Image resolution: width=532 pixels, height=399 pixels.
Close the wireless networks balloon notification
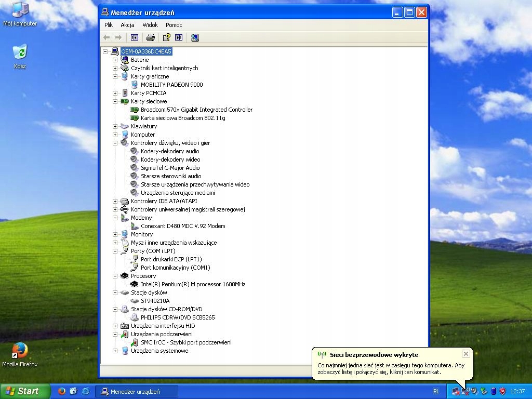(x=466, y=354)
